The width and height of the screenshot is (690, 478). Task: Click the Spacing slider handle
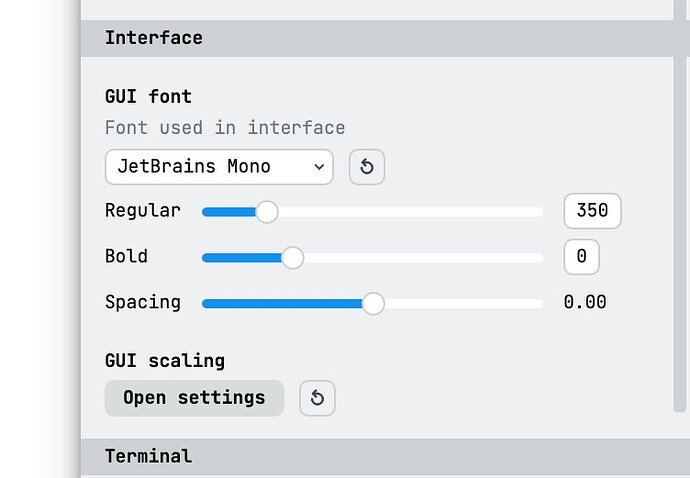pyautogui.click(x=373, y=304)
